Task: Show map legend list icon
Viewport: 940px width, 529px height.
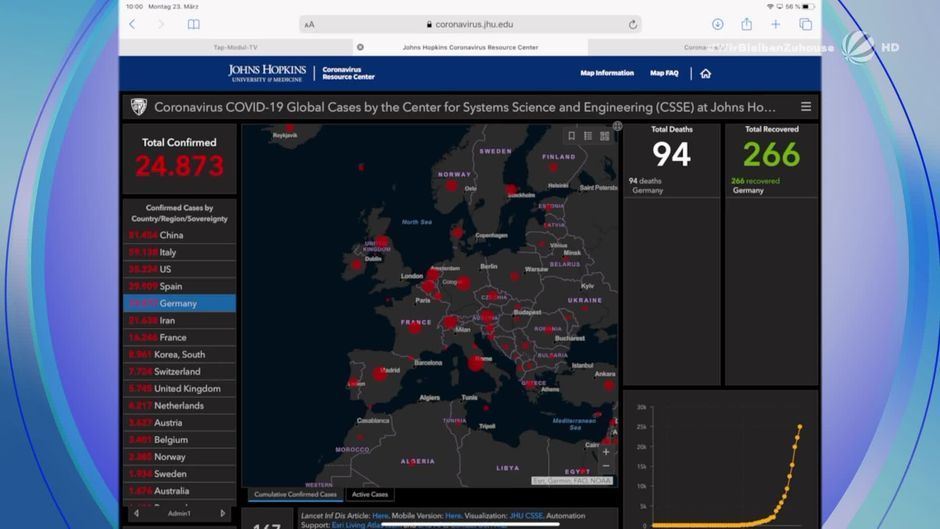Action: tap(588, 136)
